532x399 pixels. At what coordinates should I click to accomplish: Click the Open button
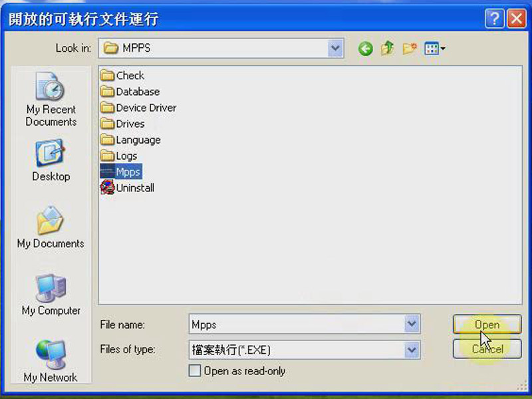tap(487, 325)
